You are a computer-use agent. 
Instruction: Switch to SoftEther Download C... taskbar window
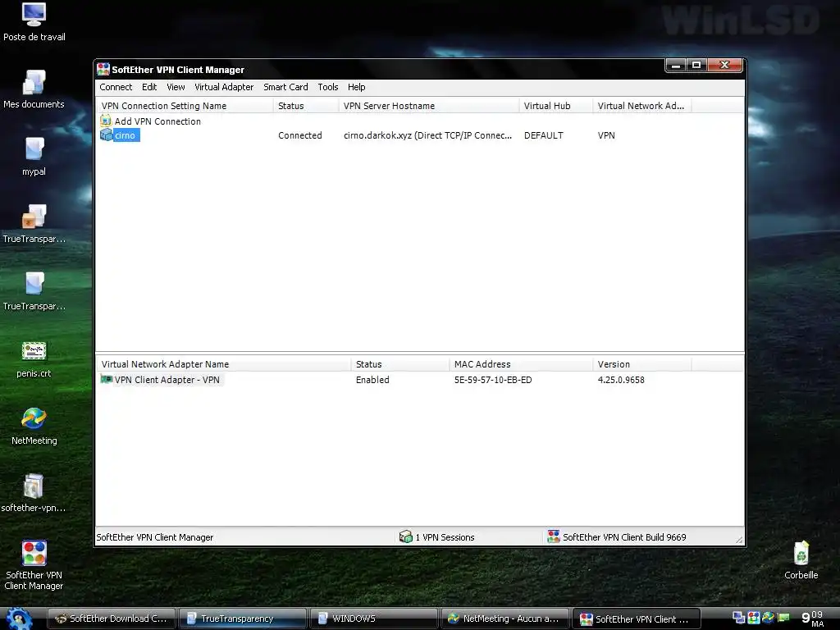pyautogui.click(x=112, y=619)
